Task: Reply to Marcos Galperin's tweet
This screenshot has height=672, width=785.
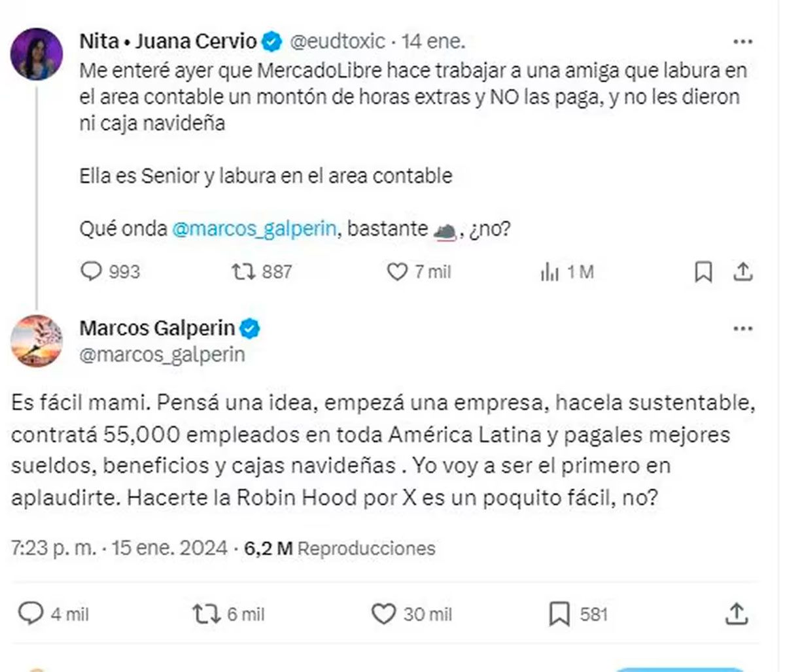Action: pos(30,614)
